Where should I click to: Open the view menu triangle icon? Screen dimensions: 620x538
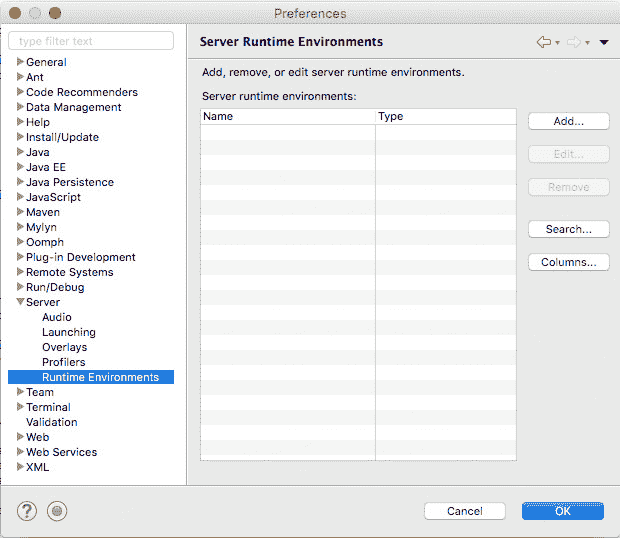point(604,43)
